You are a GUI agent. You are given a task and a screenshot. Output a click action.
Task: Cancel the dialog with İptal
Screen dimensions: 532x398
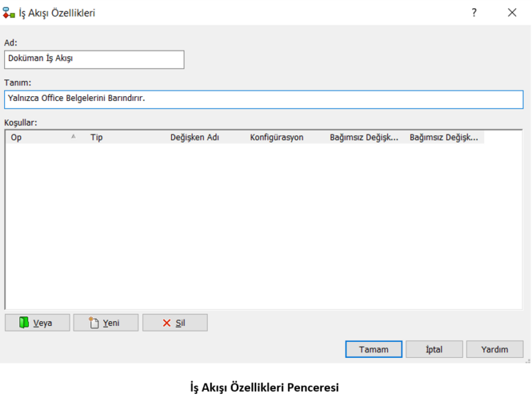[x=434, y=350]
